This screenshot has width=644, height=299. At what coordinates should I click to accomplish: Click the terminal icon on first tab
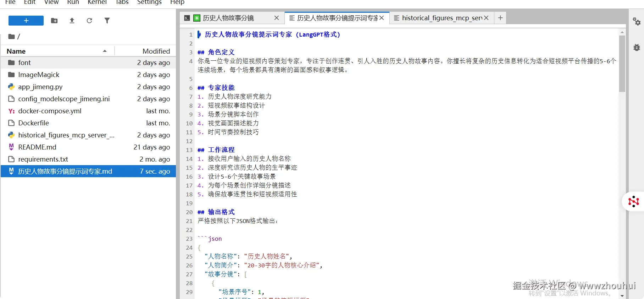click(x=187, y=18)
